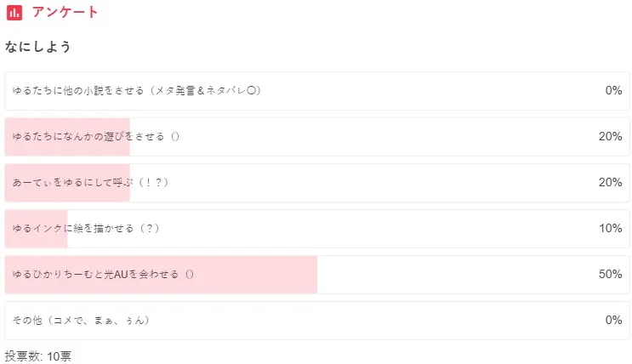Click 20% beside the 遊び option
This screenshot has width=632, height=364.
click(610, 137)
